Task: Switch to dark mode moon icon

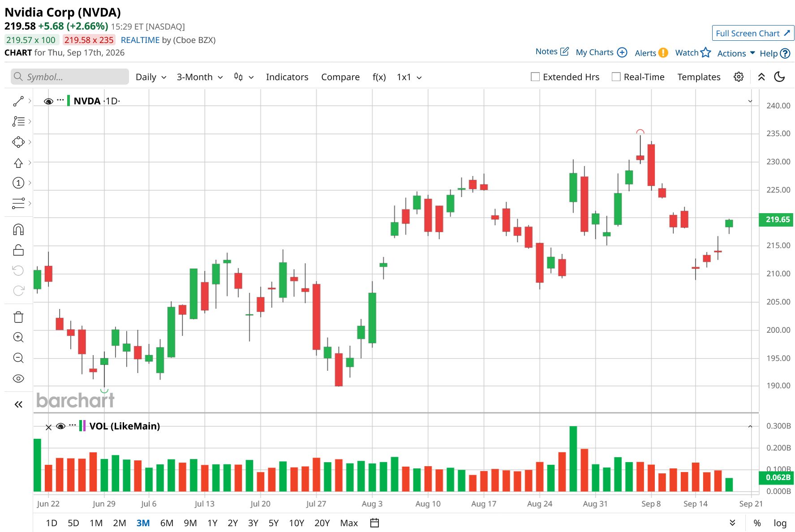Action: click(x=780, y=77)
